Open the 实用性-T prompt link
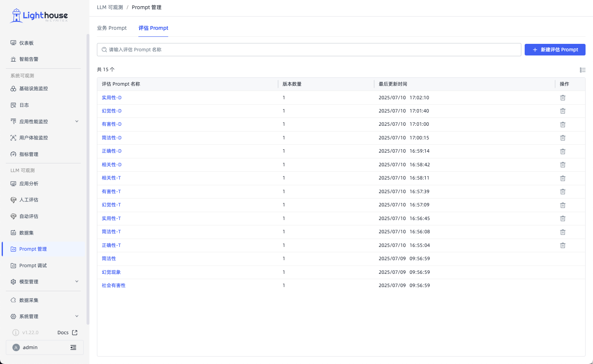 click(x=111, y=218)
